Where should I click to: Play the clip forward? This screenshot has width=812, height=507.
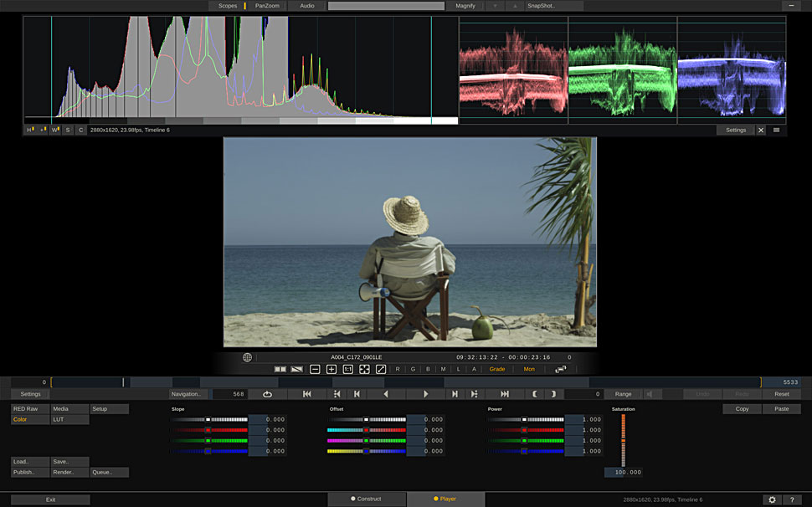(x=426, y=394)
